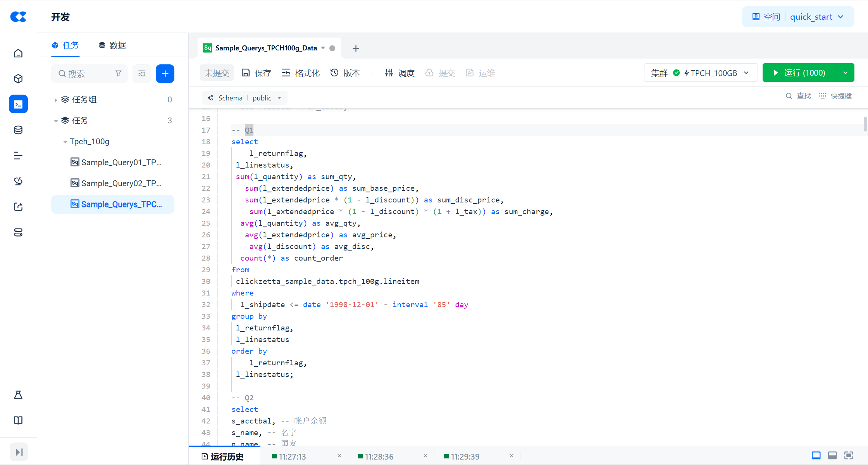This screenshot has height=465, width=868.
Task: Switch to the 数据 tab
Action: click(x=112, y=45)
